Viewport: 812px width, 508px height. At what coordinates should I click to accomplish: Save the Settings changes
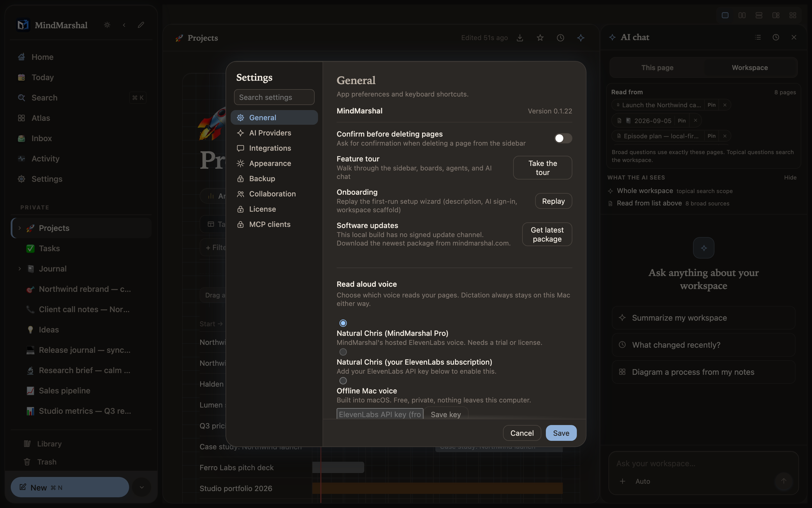point(561,433)
